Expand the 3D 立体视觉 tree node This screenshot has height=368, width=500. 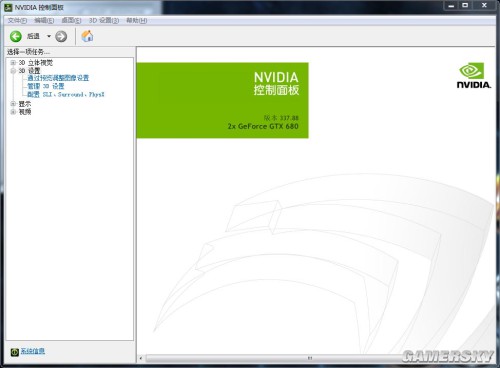click(13, 62)
